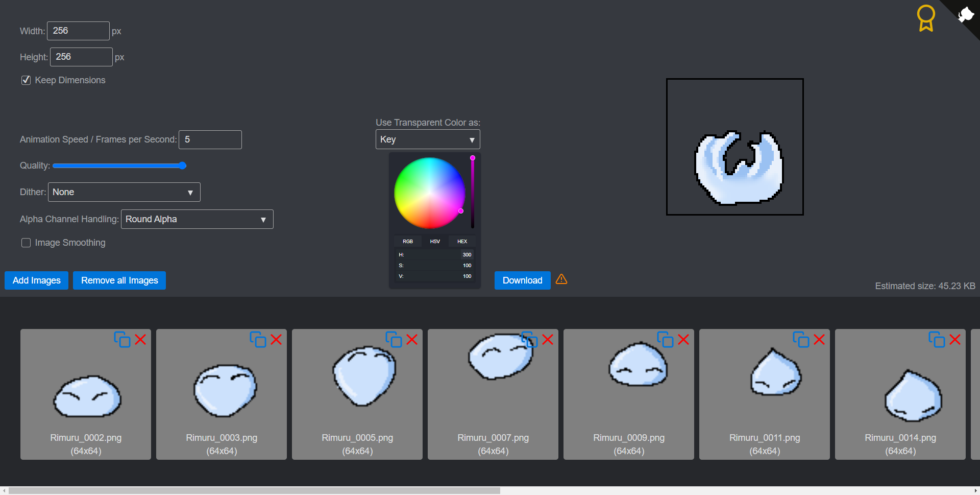Viewport: 980px width, 495px height.
Task: Remove the Rimuru_0002.png frame
Action: pyautogui.click(x=140, y=340)
